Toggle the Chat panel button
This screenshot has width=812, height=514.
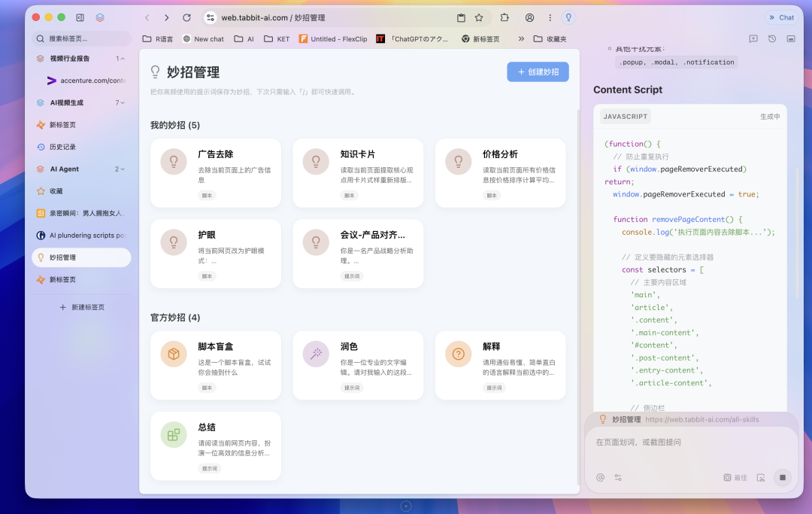[x=781, y=17]
